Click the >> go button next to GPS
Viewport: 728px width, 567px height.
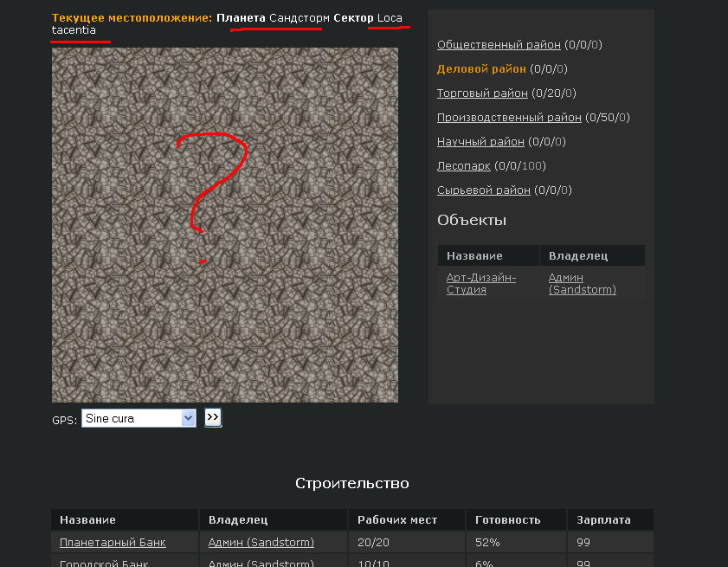point(213,417)
